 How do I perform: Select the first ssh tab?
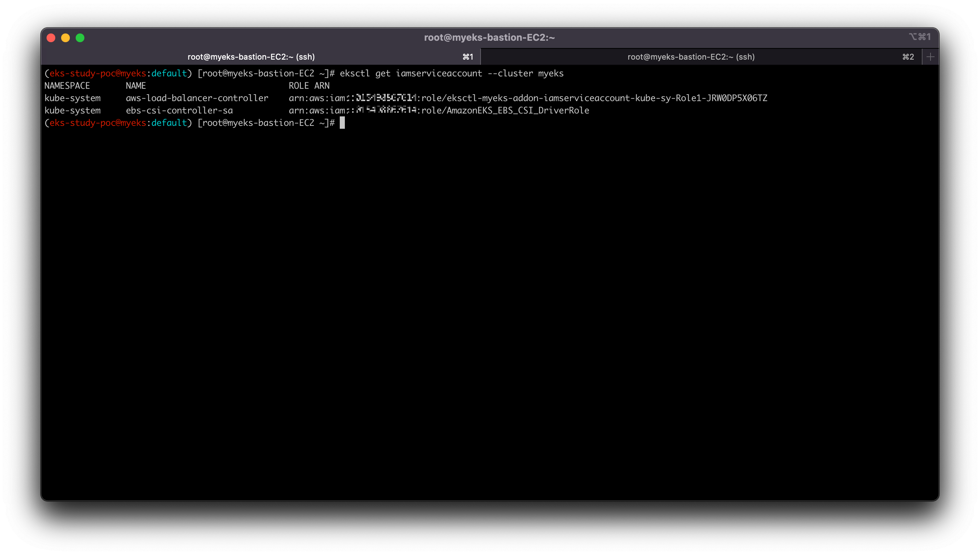click(251, 57)
